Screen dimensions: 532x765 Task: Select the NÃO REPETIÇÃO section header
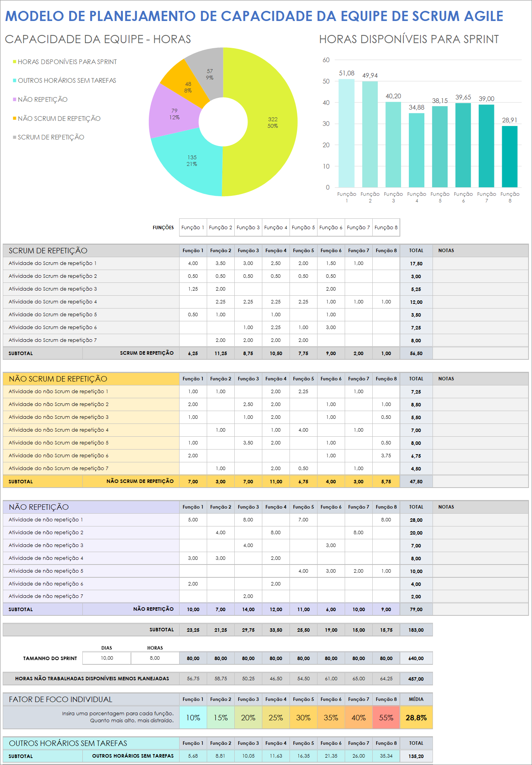(x=91, y=507)
